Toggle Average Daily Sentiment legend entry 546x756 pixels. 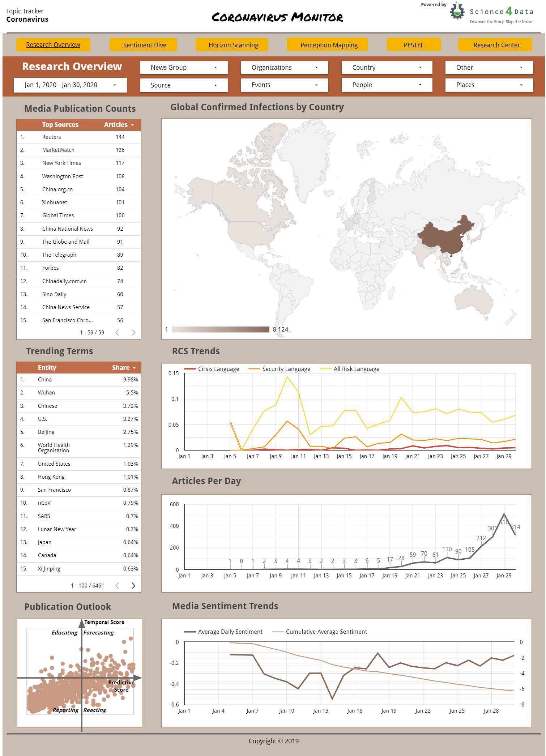(223, 632)
